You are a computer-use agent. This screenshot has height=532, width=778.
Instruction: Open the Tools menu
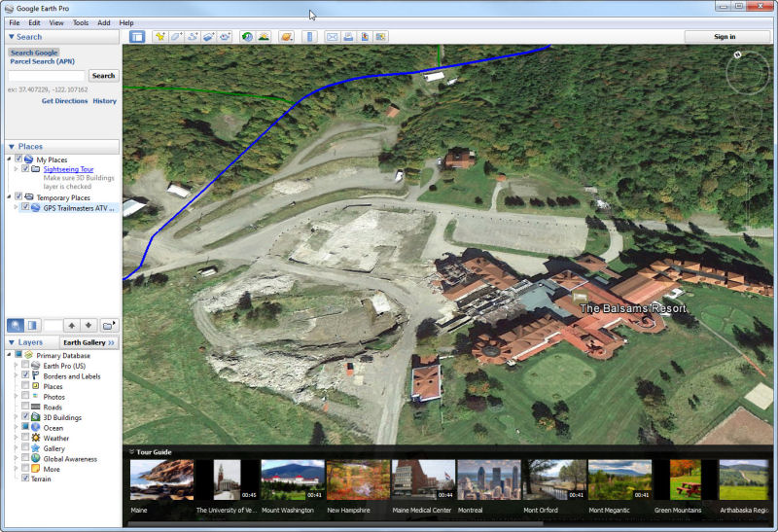pos(80,22)
